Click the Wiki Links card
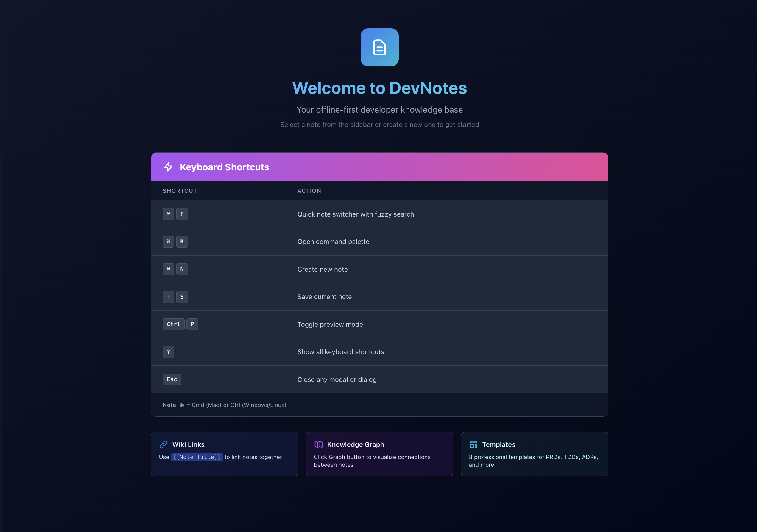Image resolution: width=757 pixels, height=532 pixels. (224, 454)
